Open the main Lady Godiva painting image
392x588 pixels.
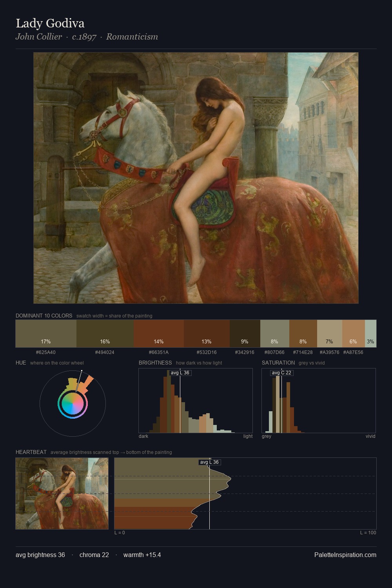click(x=196, y=178)
